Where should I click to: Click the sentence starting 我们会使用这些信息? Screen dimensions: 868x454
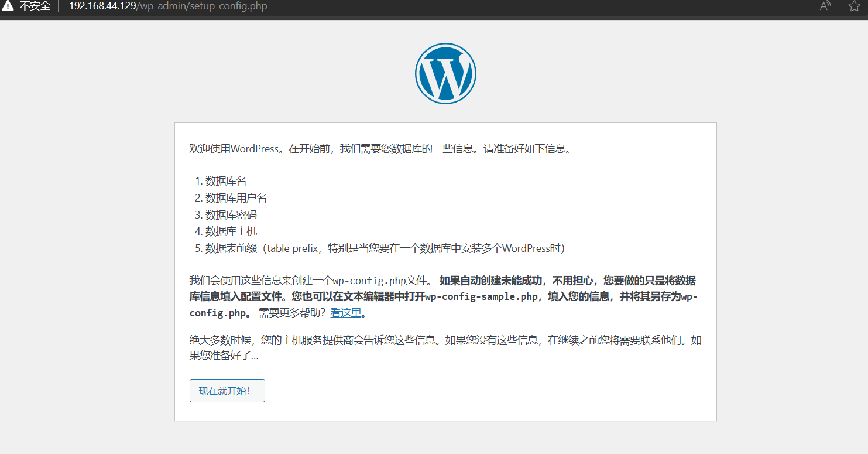(x=311, y=280)
